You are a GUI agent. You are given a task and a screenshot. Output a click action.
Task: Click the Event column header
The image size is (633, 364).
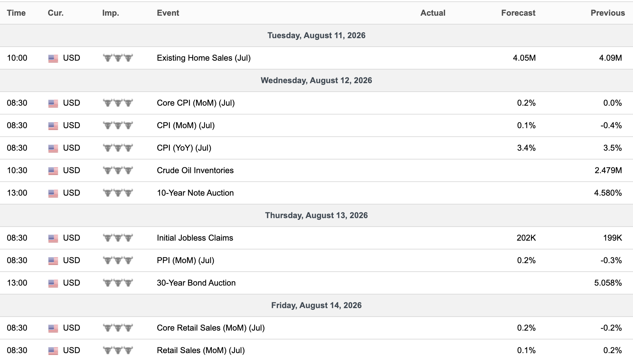(x=168, y=13)
